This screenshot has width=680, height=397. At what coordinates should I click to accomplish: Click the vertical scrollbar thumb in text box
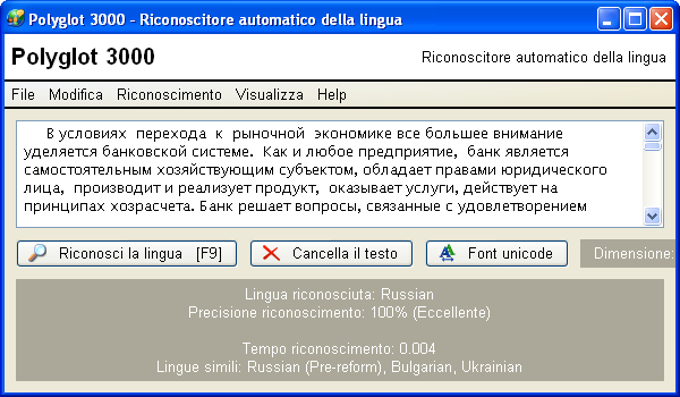click(x=653, y=147)
